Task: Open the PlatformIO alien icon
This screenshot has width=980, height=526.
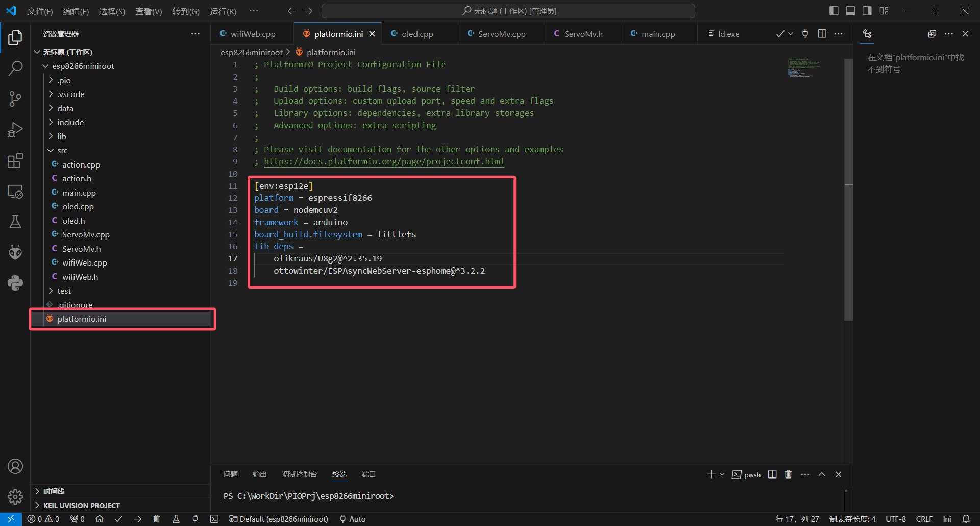Action: tap(15, 252)
